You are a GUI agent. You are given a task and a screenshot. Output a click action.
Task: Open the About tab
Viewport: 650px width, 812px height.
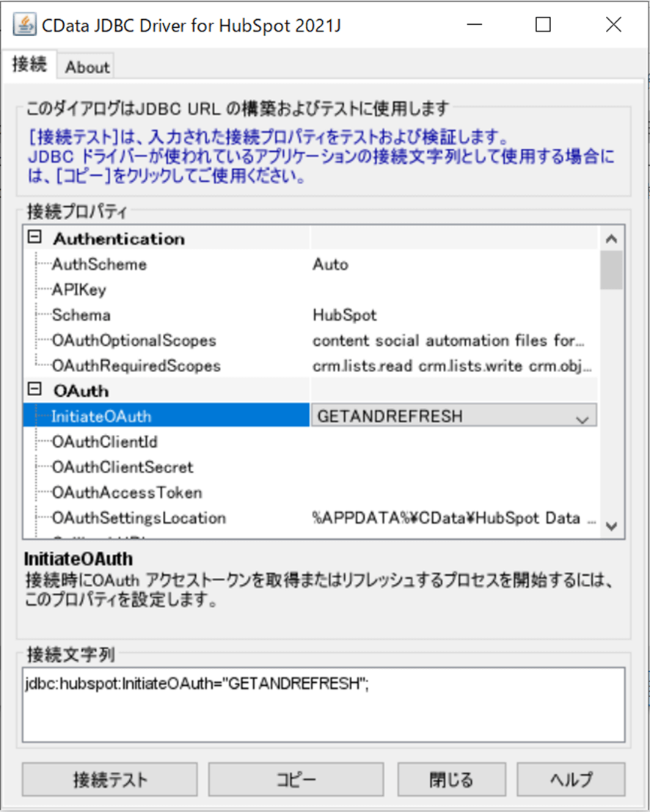(87, 67)
